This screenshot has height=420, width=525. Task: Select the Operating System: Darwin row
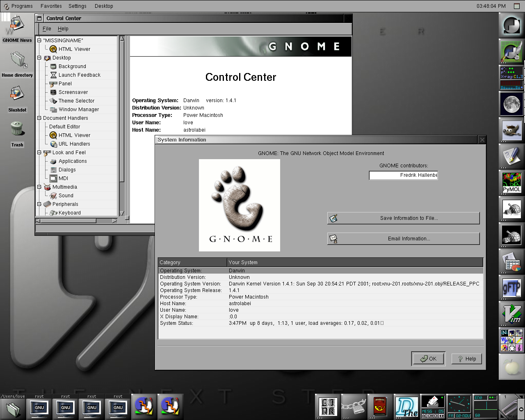click(x=321, y=271)
